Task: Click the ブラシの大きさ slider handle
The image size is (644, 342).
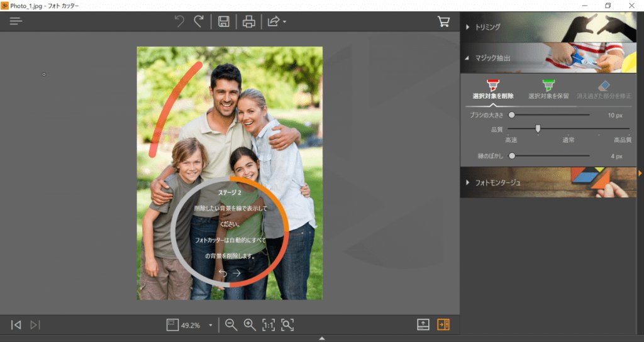Action: click(x=512, y=115)
